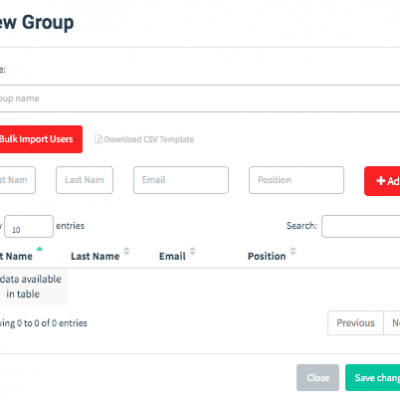Focus the group name input field

(200, 99)
